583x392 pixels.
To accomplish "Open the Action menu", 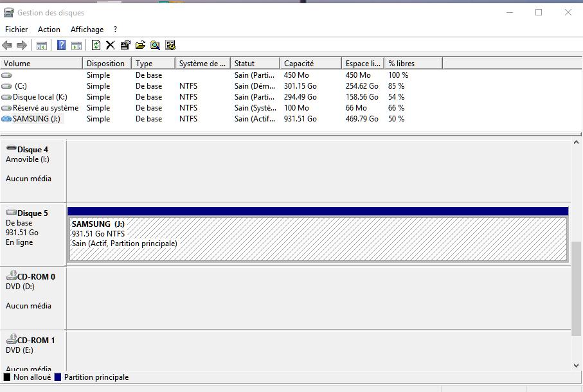I will (49, 30).
